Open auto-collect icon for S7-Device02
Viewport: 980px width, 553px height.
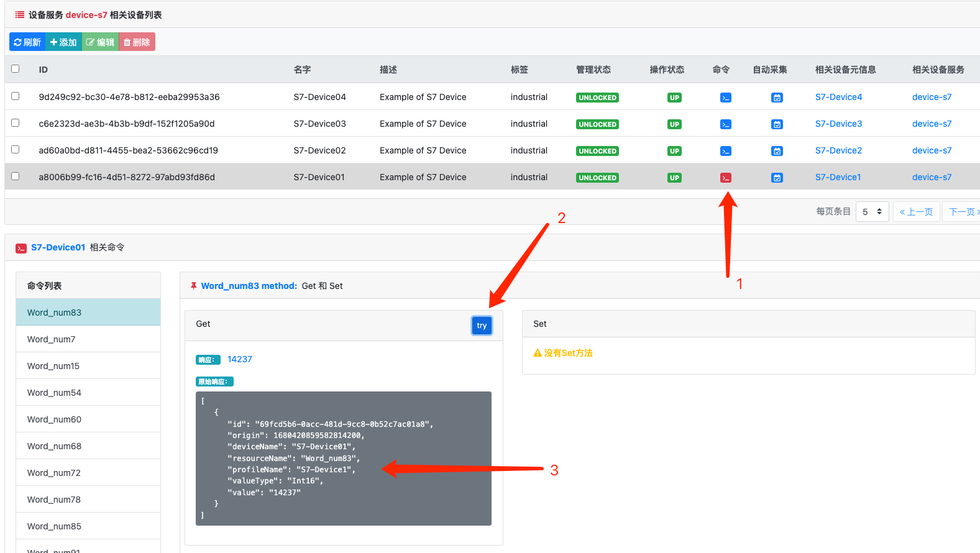[776, 151]
